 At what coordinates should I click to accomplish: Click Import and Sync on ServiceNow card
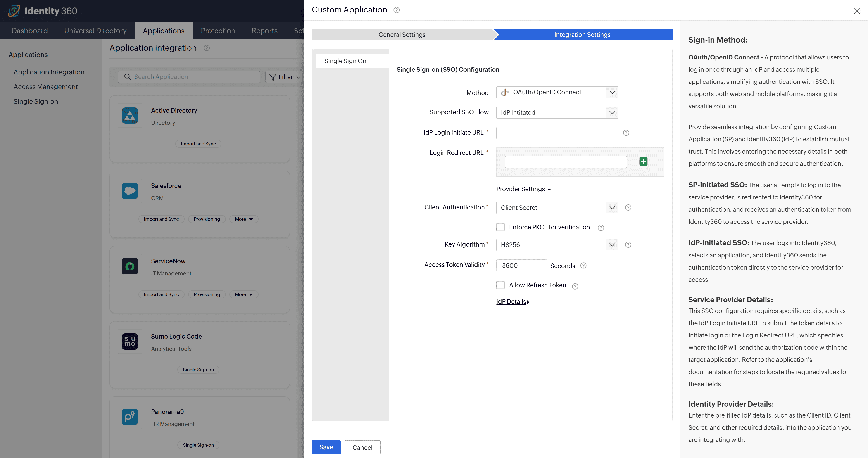[161, 294]
